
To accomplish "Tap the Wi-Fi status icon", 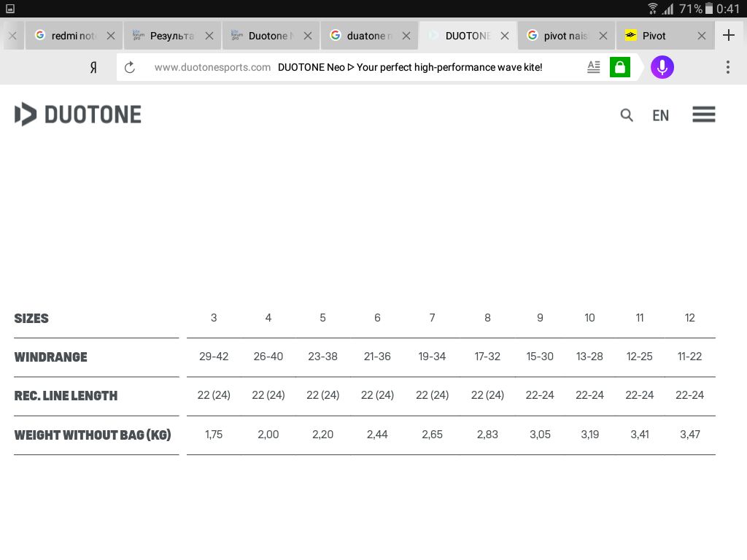I will pyautogui.click(x=653, y=9).
